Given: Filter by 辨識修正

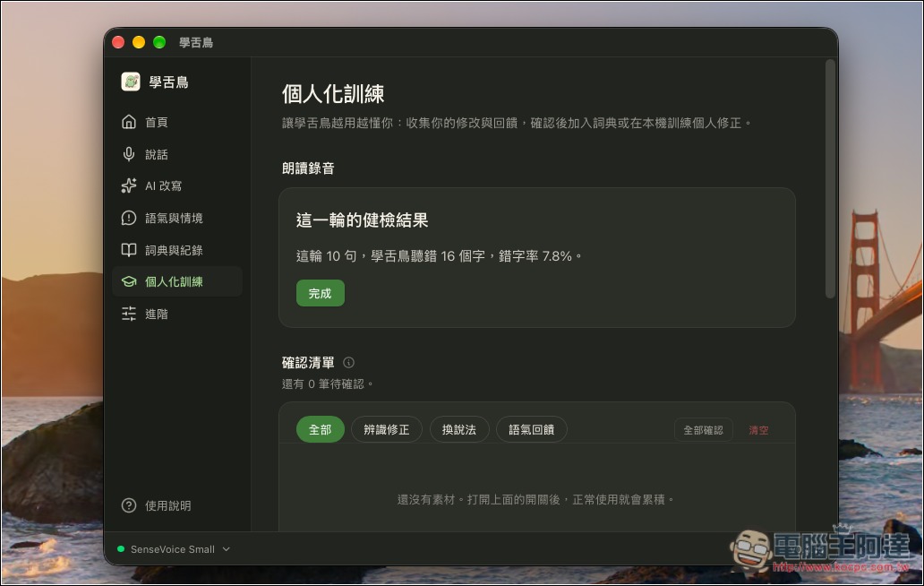Looking at the screenshot, I should click(387, 429).
